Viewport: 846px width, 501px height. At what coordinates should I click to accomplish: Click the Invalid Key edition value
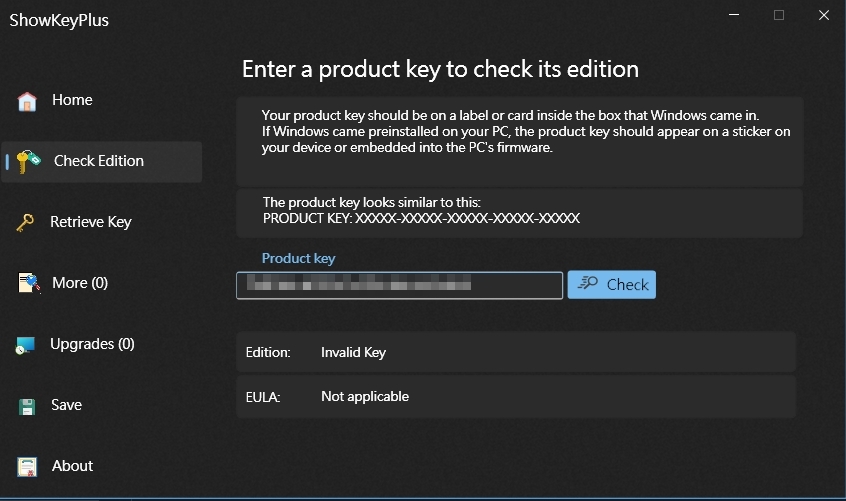click(353, 352)
